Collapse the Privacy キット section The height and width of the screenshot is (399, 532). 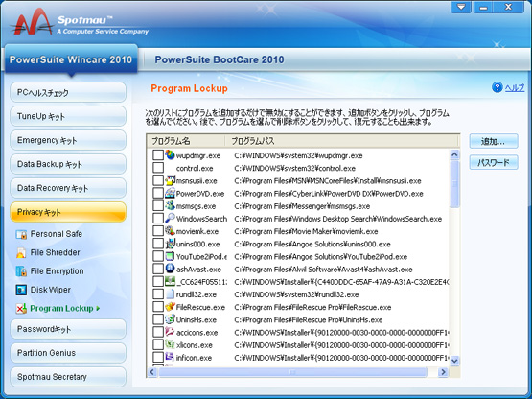coord(68,212)
